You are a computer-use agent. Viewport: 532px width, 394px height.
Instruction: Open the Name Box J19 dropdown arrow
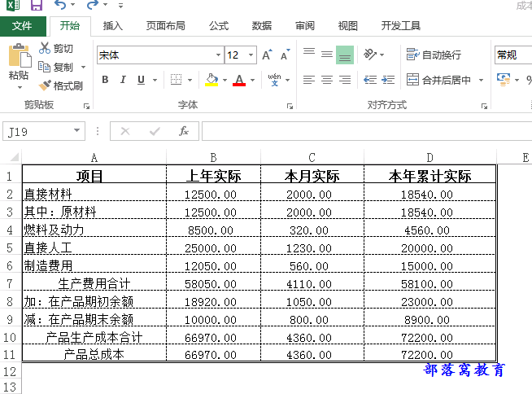pyautogui.click(x=77, y=130)
